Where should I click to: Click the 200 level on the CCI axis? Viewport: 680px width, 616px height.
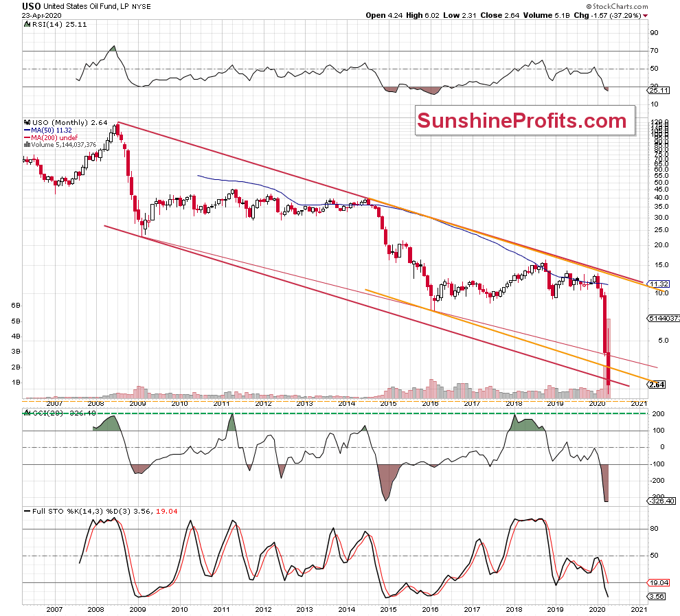click(x=658, y=414)
